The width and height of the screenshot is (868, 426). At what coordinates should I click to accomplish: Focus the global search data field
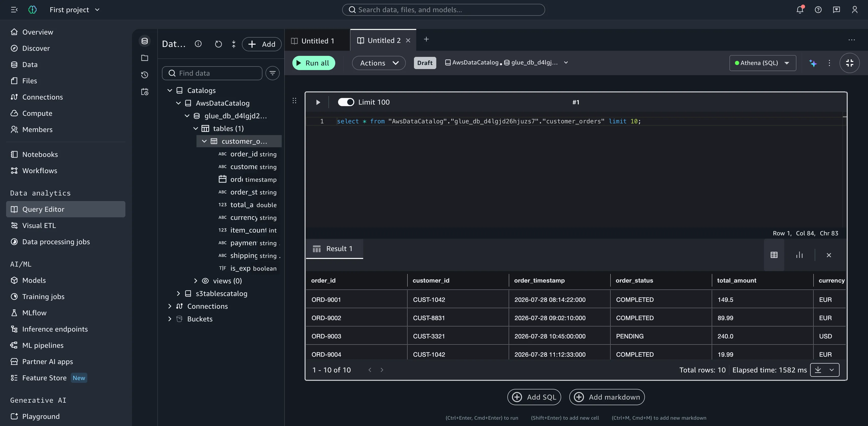pos(443,10)
